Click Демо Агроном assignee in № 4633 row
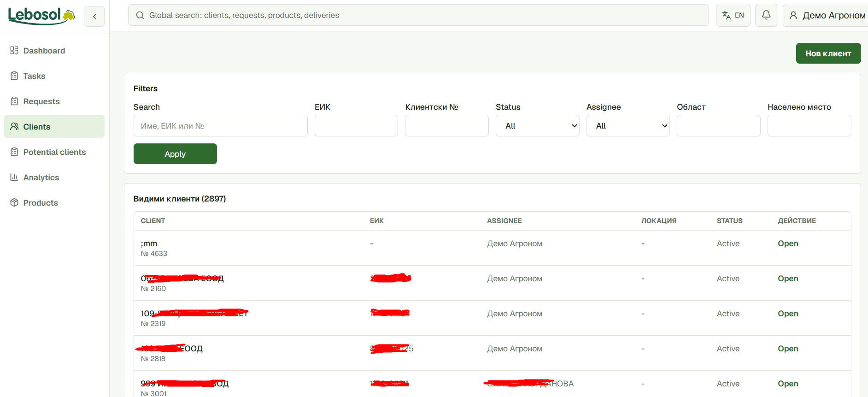Viewport: 868px width, 397px height. coord(515,243)
